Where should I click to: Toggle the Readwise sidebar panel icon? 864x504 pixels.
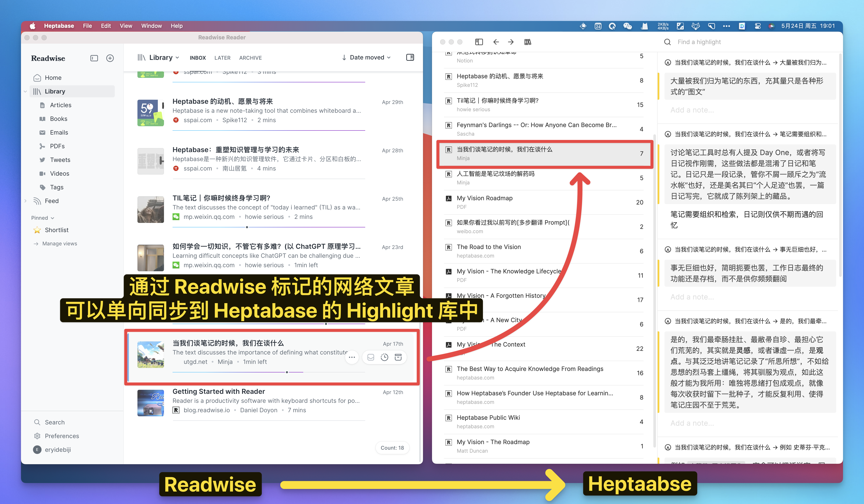click(94, 58)
